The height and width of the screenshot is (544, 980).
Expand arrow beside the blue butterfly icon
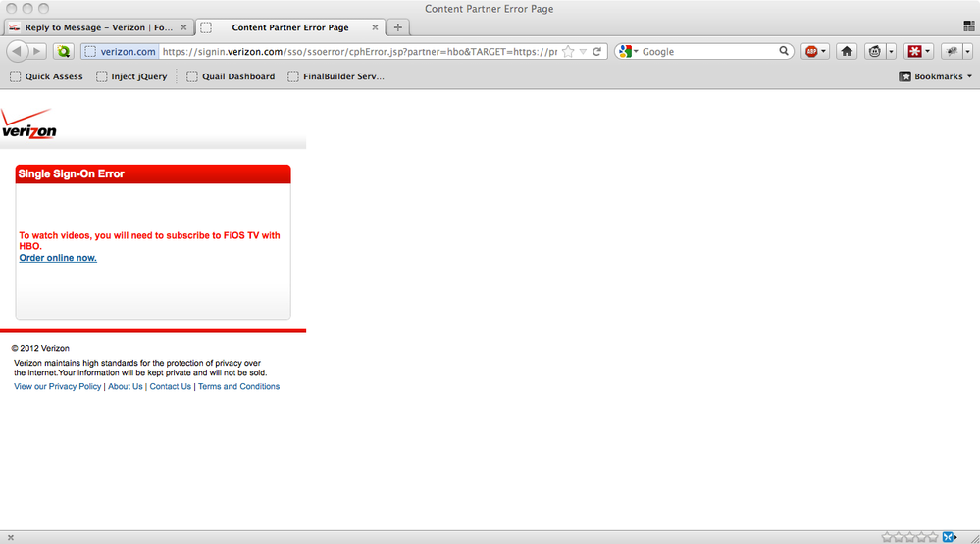(955, 537)
